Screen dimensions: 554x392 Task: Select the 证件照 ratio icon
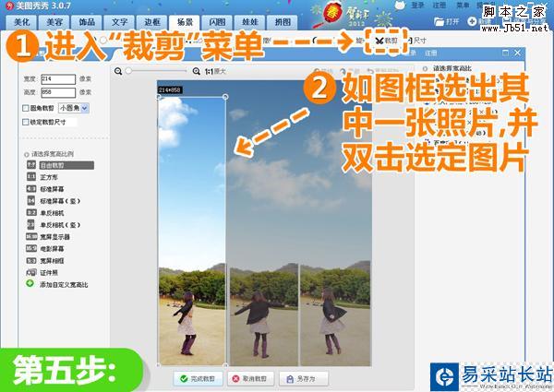[x=31, y=272]
